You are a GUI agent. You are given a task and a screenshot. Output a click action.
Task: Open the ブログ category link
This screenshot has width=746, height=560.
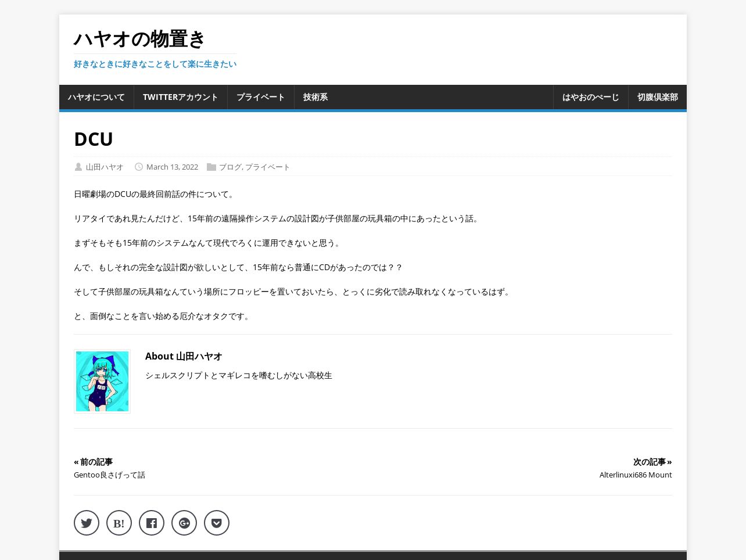[x=230, y=167]
